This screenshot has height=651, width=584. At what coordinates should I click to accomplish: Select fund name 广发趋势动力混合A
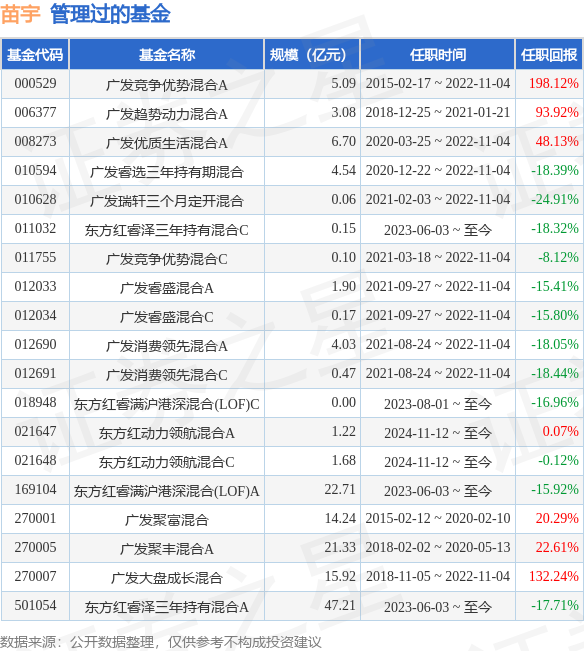tap(166, 114)
